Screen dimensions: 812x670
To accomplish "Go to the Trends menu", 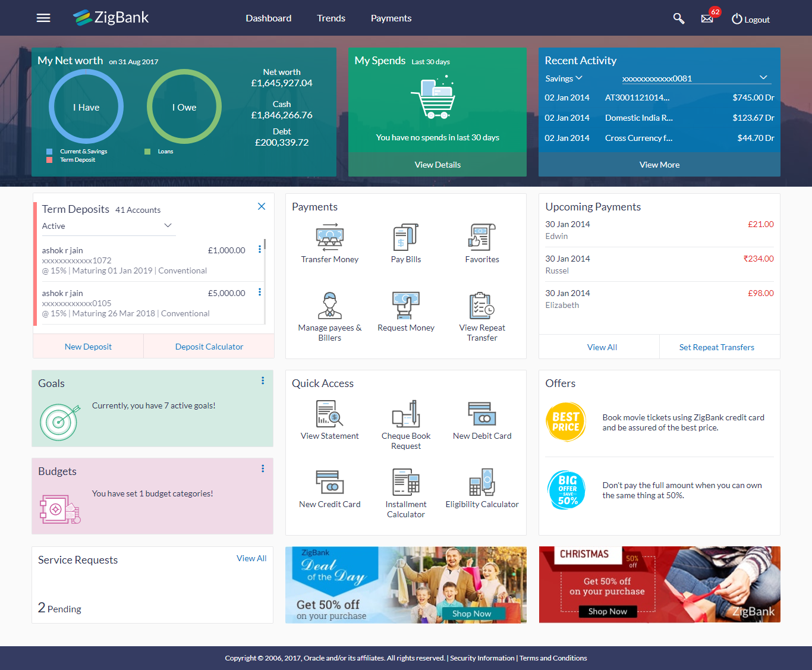I will pos(331,18).
